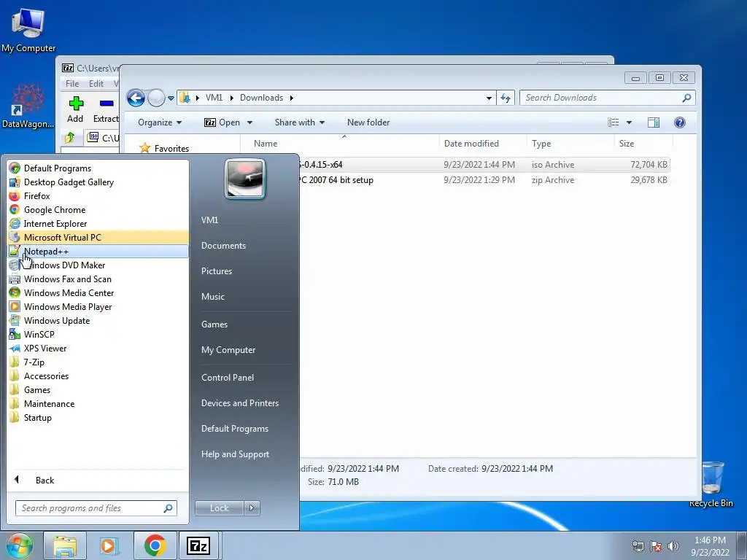Open Games in the Start menu right pane

click(214, 324)
